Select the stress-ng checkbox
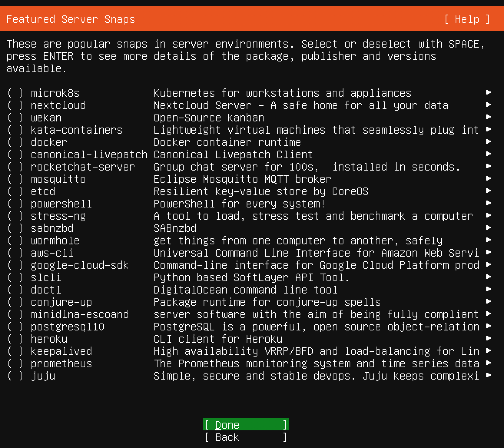Image resolution: width=504 pixels, height=448 pixels. pos(15,216)
